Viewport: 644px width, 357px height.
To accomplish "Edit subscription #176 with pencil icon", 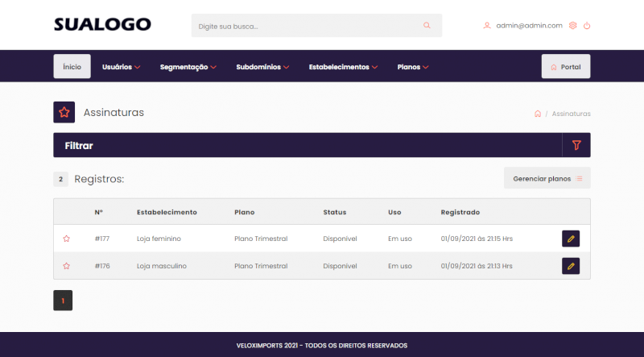I will coord(571,265).
